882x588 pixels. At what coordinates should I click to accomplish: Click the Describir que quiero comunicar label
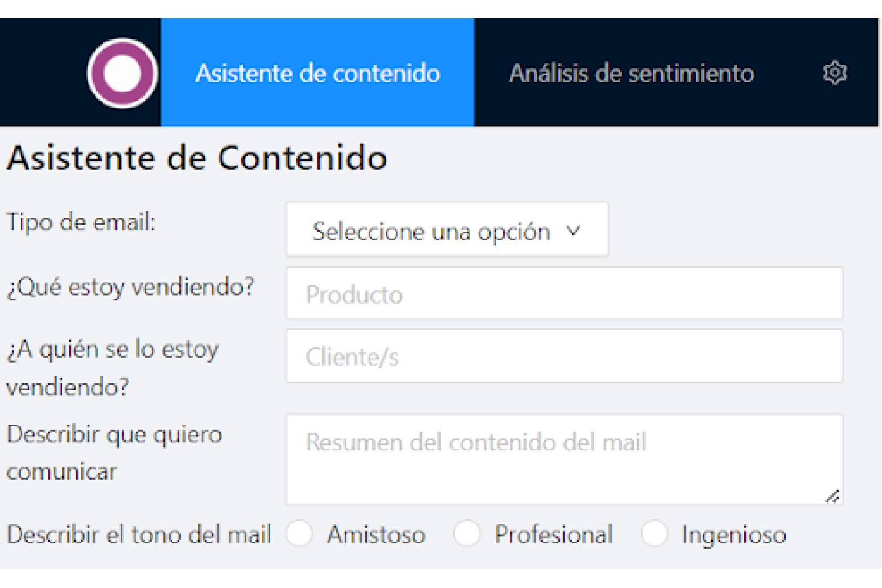point(114,453)
